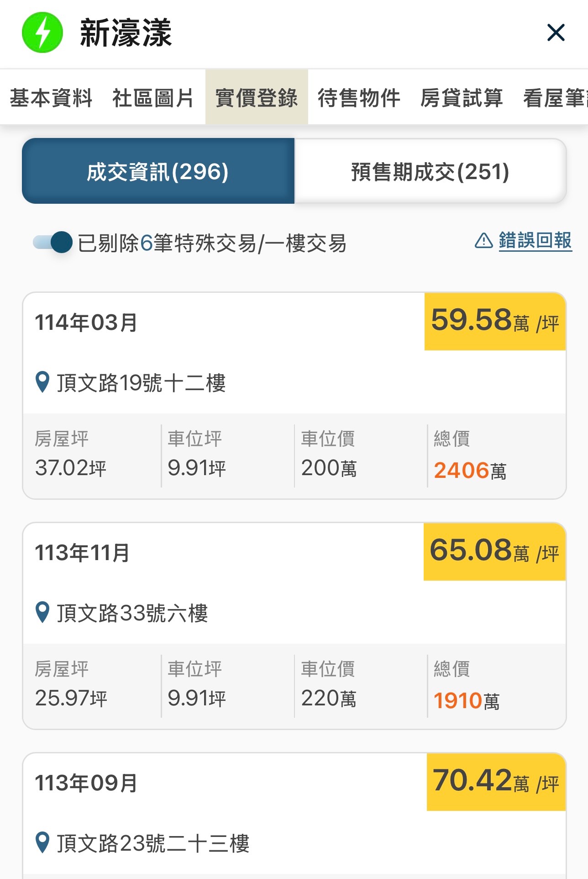Tap the 65.08萬/坪 price badge
Image resolution: width=588 pixels, height=879 pixels.
494,551
